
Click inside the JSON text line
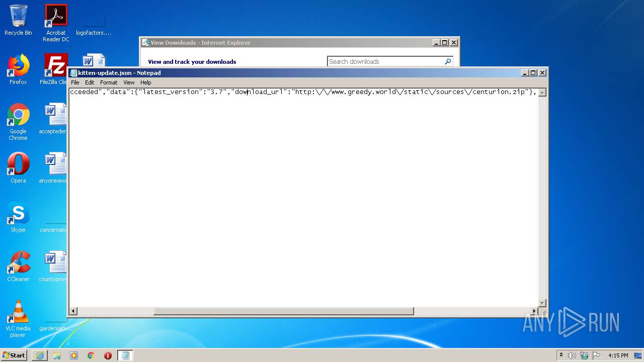pos(303,92)
